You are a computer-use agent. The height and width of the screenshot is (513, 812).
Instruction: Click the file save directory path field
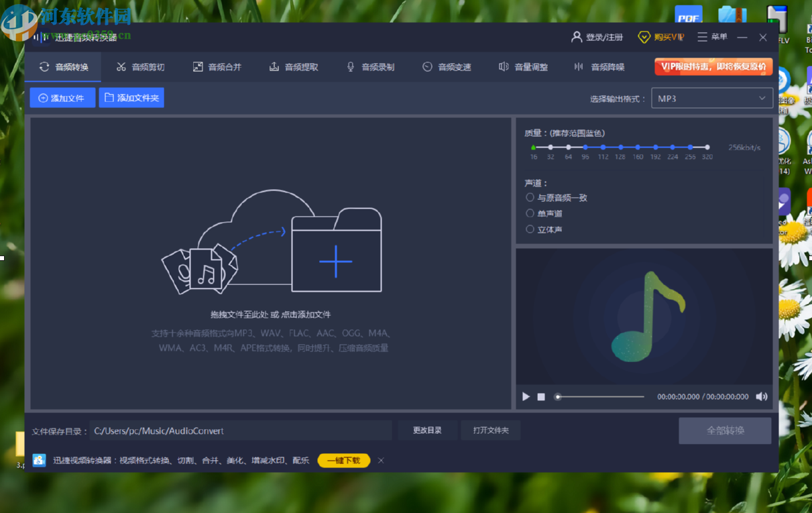[240, 431]
